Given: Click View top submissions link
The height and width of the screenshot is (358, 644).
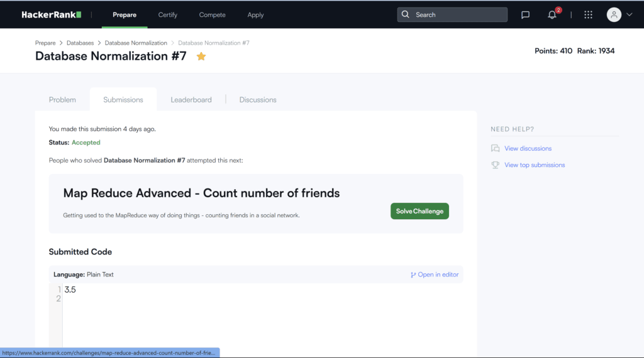Looking at the screenshot, I should coord(535,165).
